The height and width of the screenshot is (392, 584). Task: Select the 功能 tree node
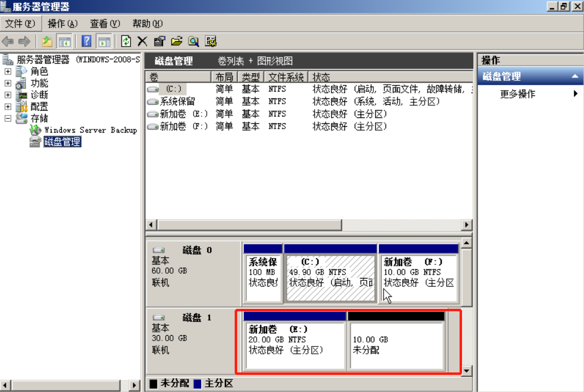pyautogui.click(x=32, y=83)
